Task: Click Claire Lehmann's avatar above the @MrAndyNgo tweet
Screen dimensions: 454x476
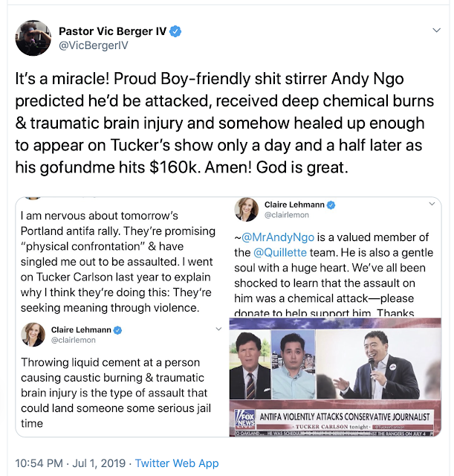Action: (x=247, y=209)
